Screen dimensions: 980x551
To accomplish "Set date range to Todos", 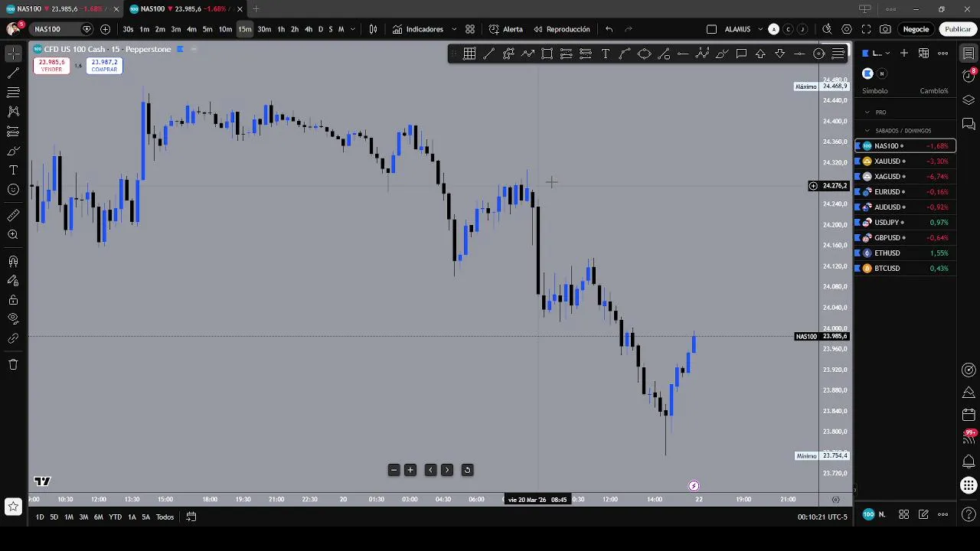I will (165, 517).
